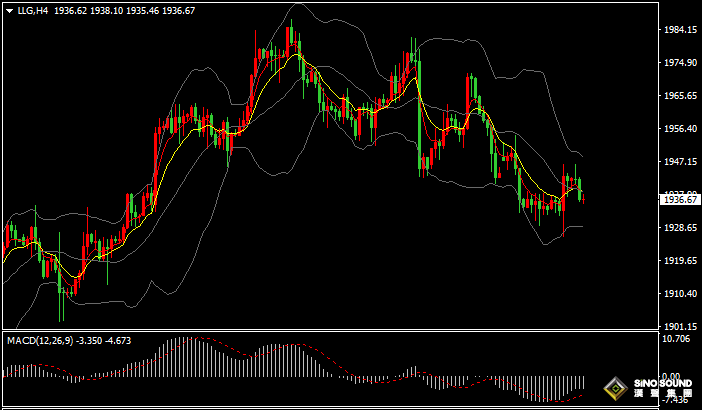
Task: Click the divider between price chart and MACD
Action: [x=330, y=330]
